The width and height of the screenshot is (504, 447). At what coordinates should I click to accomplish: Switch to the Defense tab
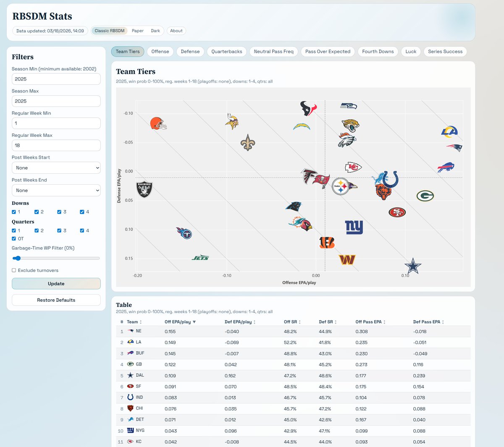coord(190,52)
